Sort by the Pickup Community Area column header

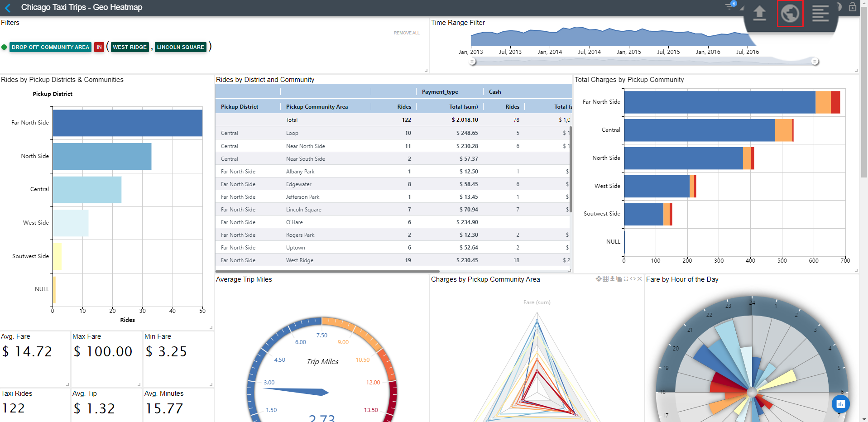coord(317,107)
